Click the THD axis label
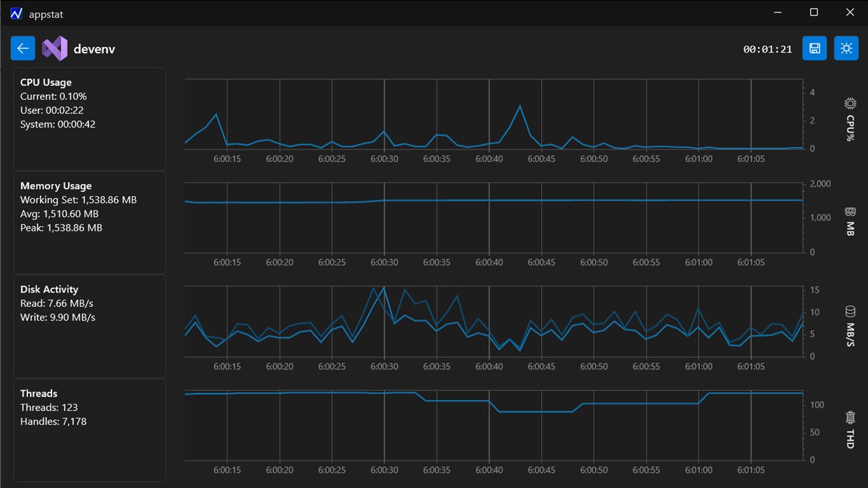Viewport: 868px width, 488px height. [x=850, y=439]
